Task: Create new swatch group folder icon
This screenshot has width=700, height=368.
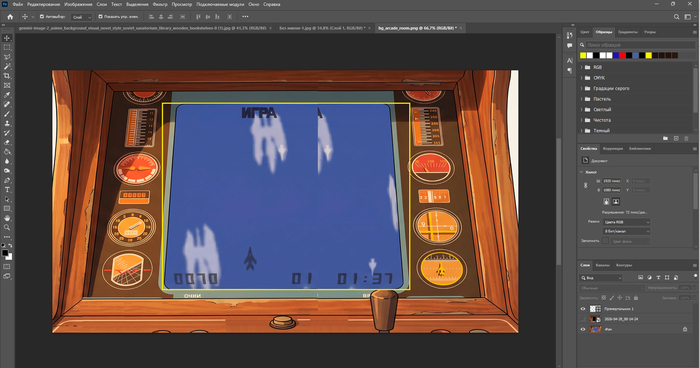Action: [665, 138]
